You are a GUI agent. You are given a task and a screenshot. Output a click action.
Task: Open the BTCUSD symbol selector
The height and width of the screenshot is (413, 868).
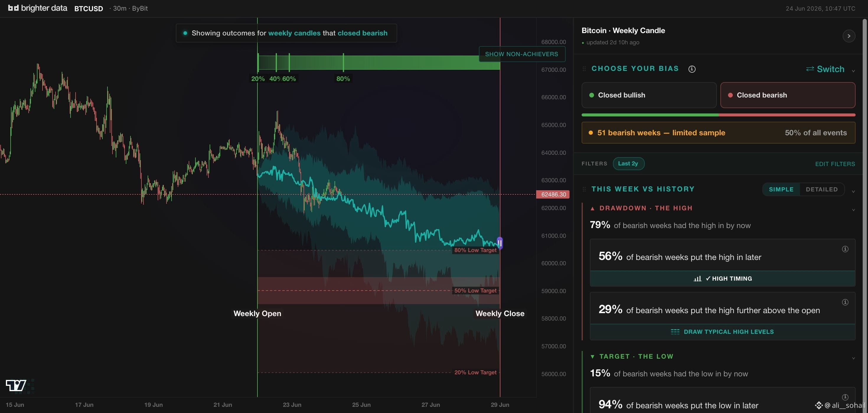[89, 9]
